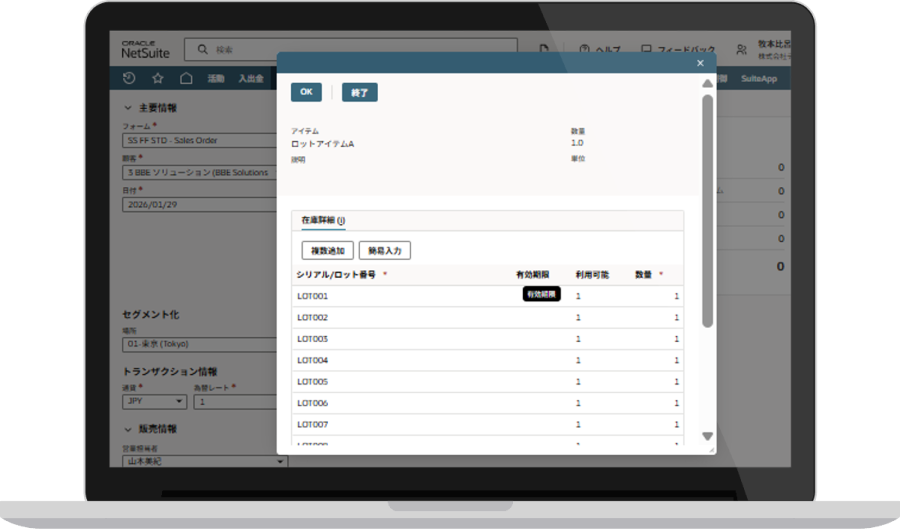900x529 pixels.
Task: Close the inventory detail popup
Action: (x=700, y=63)
